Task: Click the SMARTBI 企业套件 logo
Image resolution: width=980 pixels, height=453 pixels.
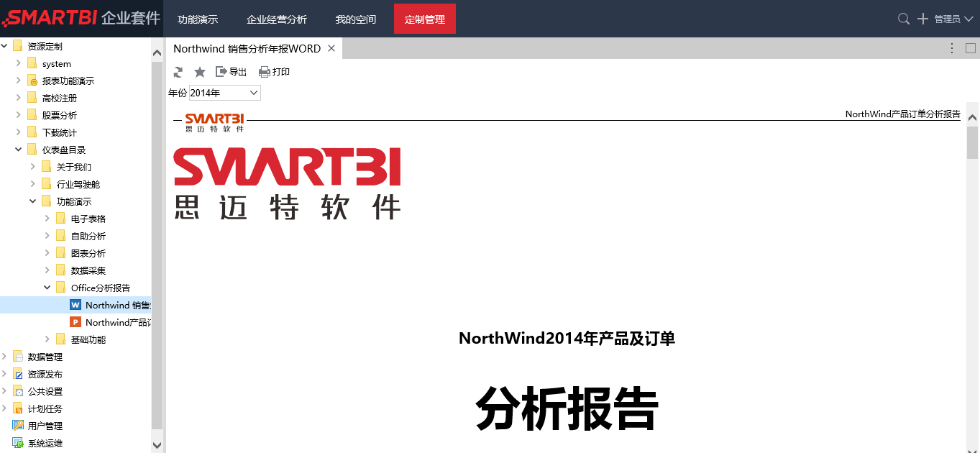Action: (x=81, y=18)
